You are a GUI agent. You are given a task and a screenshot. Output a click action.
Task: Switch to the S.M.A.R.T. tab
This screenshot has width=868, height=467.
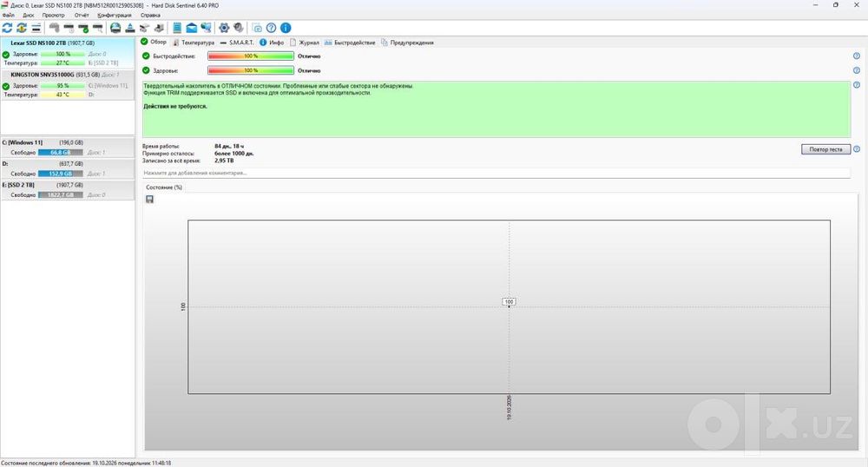click(237, 43)
